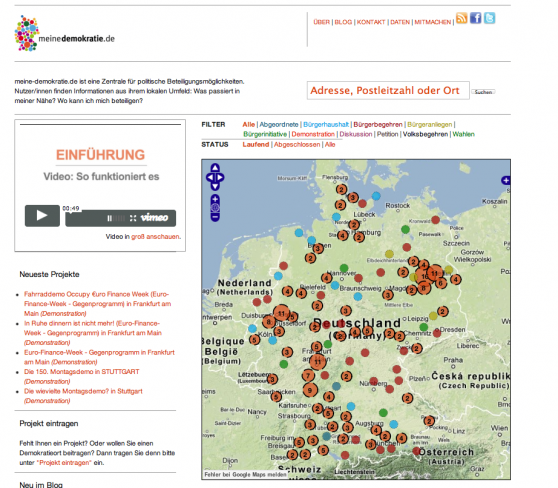This screenshot has height=488, width=558.
Task: Filter by Bürgeranliegen
Action: click(x=430, y=124)
